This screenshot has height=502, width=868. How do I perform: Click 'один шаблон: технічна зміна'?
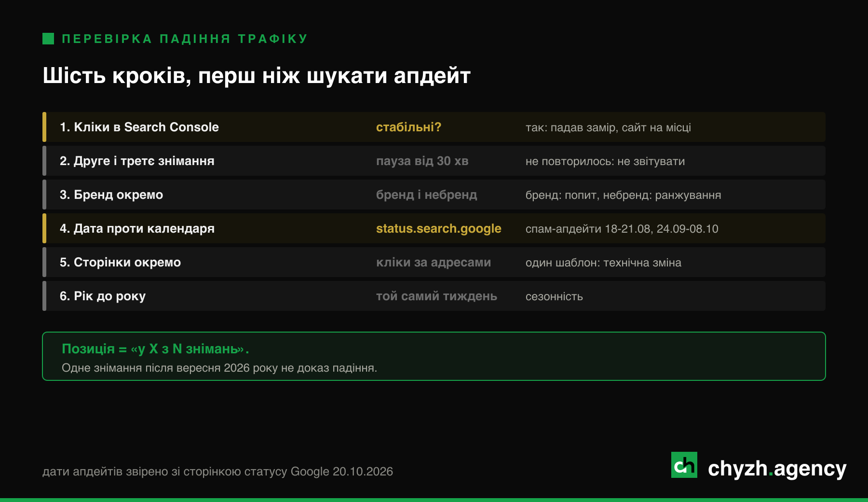[x=603, y=263]
